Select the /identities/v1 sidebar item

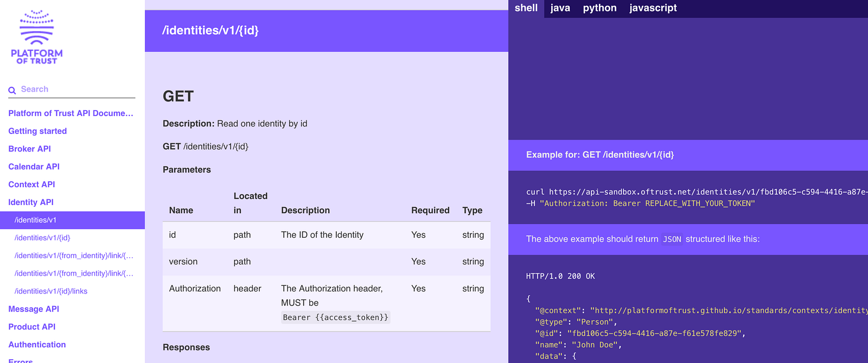pos(36,220)
